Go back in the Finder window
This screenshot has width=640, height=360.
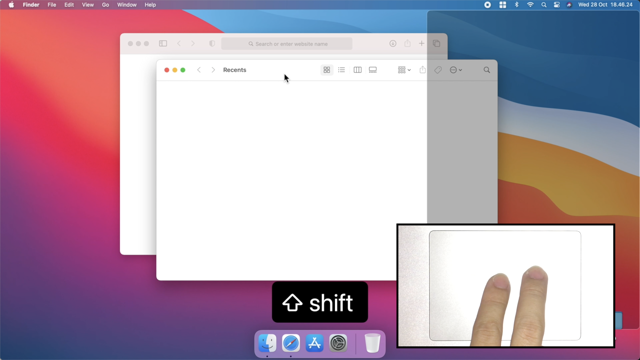point(199,70)
